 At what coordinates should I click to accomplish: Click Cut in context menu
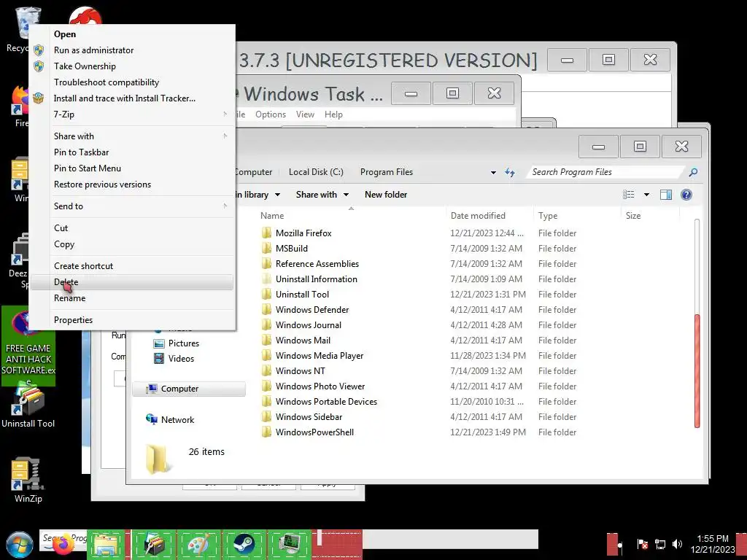point(132,228)
